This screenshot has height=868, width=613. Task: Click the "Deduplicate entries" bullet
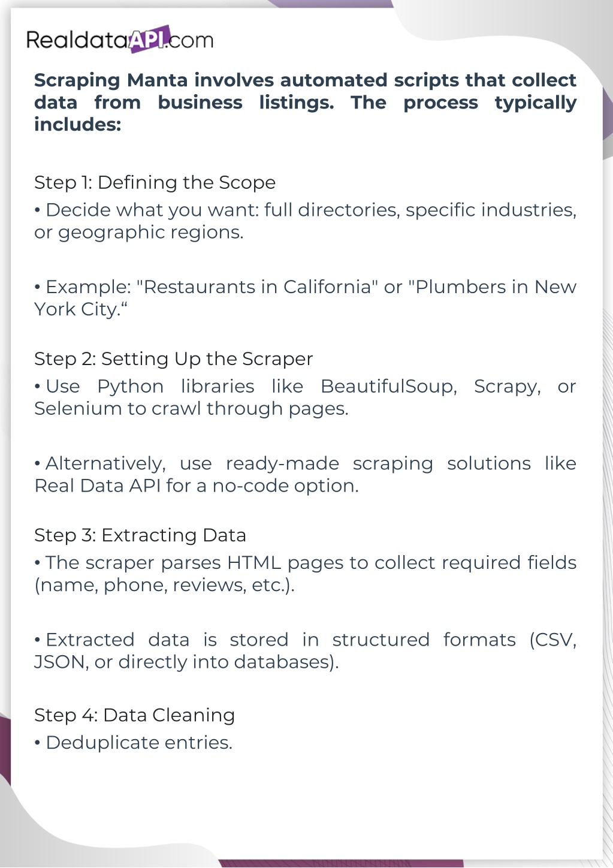tap(134, 743)
